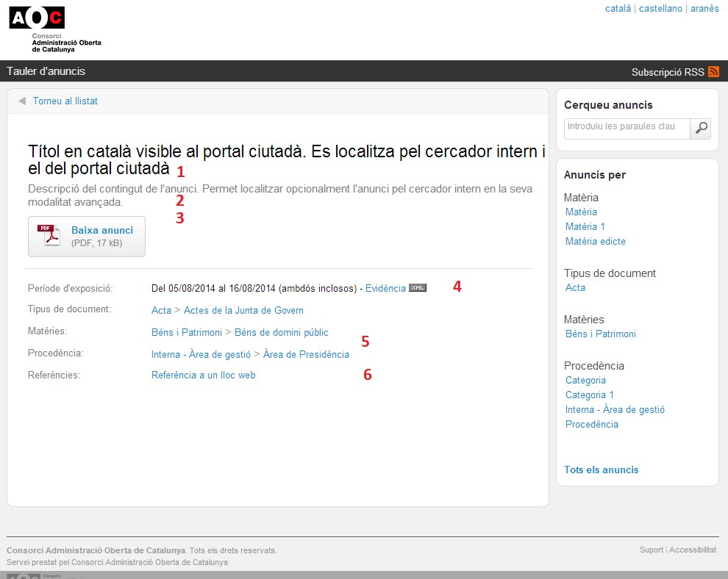Image resolution: width=728 pixels, height=579 pixels.
Task: Filter by Matèria edicte in sidebar
Action: click(596, 241)
